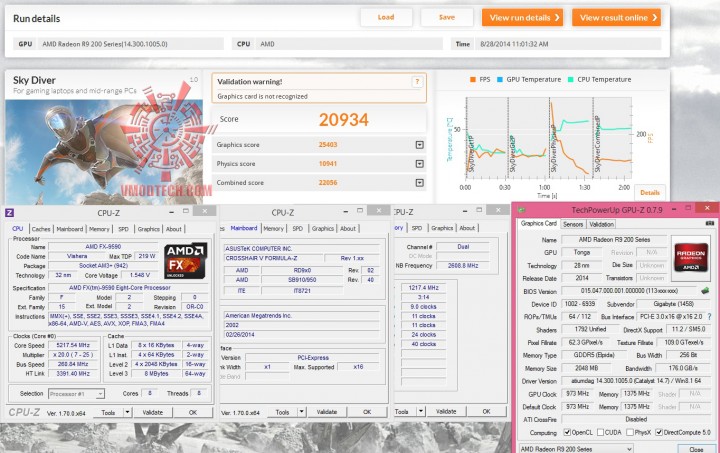The height and width of the screenshot is (453, 720).
Task: Toggle the CUDA checkbox
Action: pyautogui.click(x=601, y=432)
